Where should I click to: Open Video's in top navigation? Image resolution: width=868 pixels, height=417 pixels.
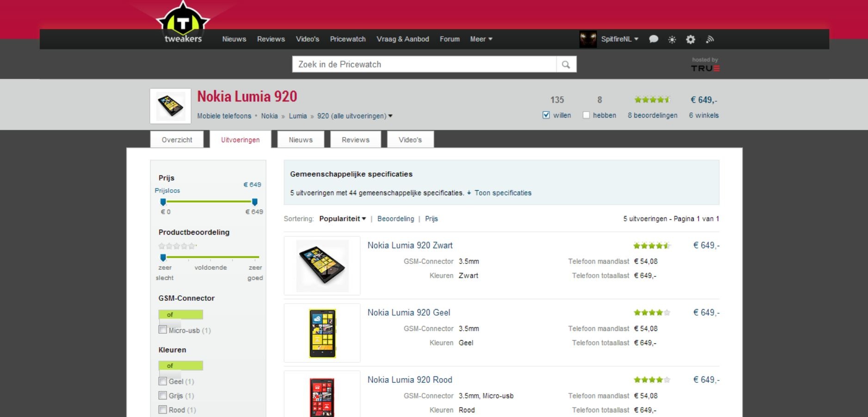point(308,39)
